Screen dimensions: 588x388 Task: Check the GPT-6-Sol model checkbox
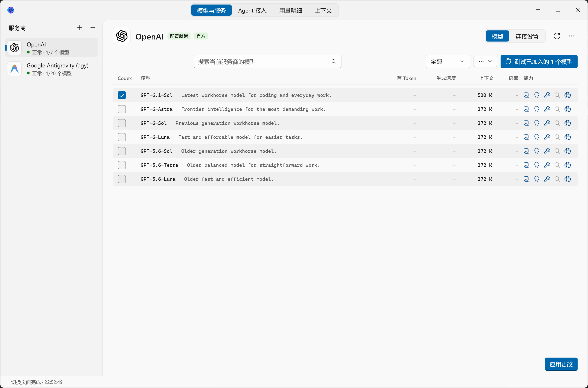pos(122,123)
